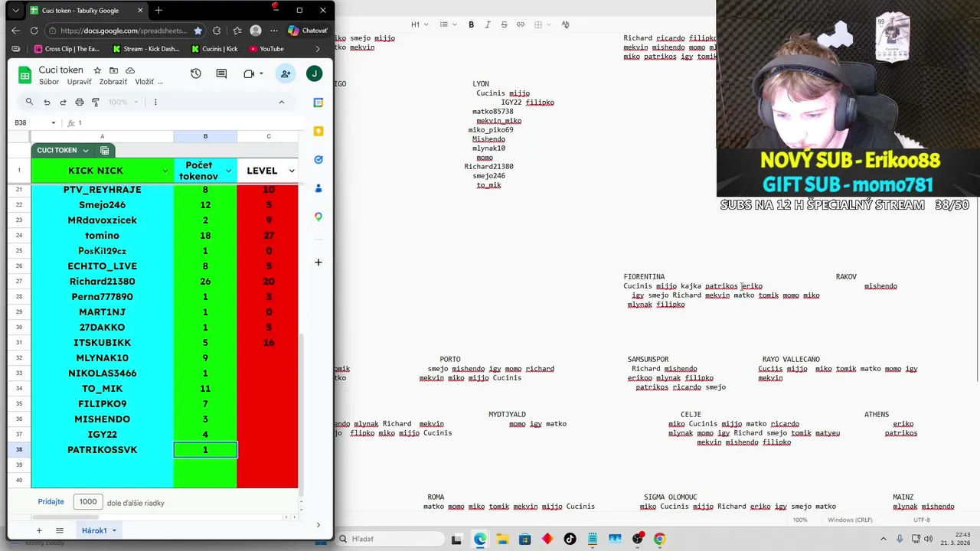Open the Google account avatar J

tap(314, 73)
